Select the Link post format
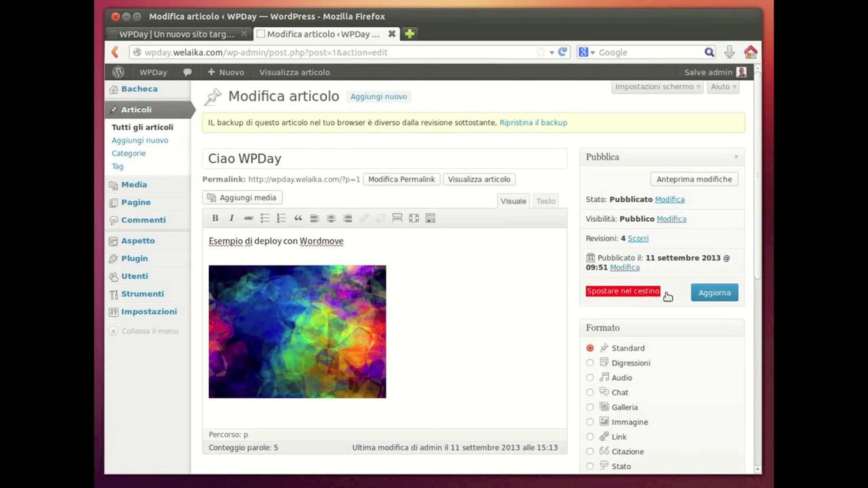 click(x=590, y=437)
